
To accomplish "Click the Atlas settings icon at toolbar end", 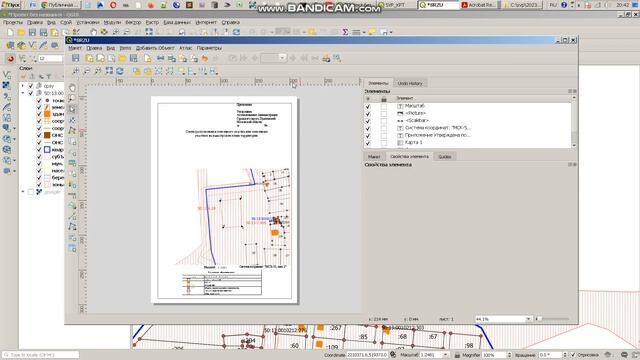I will click(x=337, y=58).
